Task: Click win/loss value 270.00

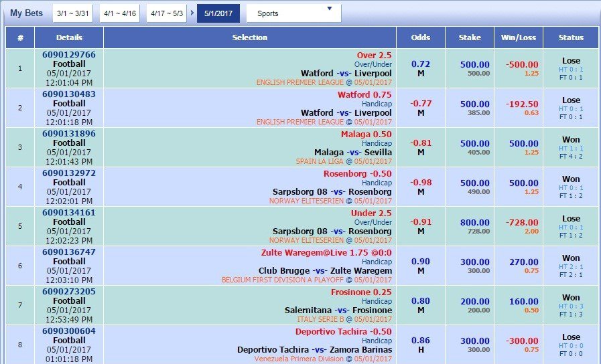Action: pyautogui.click(x=523, y=262)
